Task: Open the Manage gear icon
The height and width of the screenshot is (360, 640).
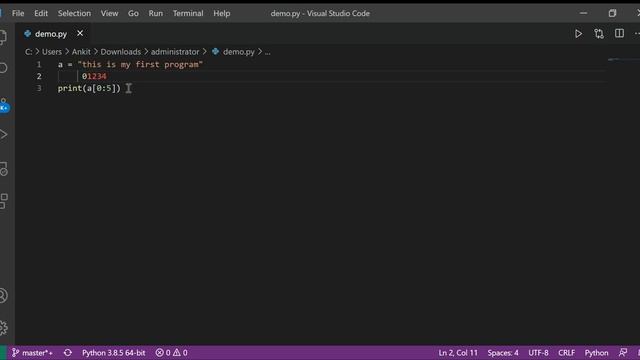Action: pos(3,327)
